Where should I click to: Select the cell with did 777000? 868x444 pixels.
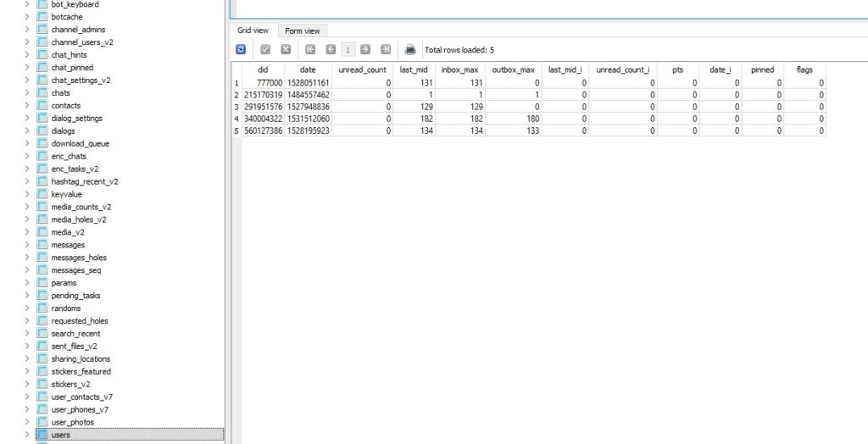(263, 83)
